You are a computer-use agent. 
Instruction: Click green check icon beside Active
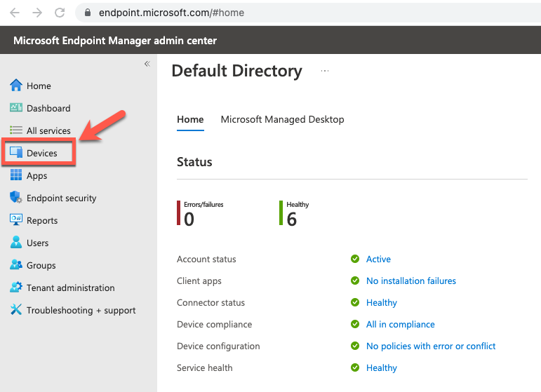point(355,259)
